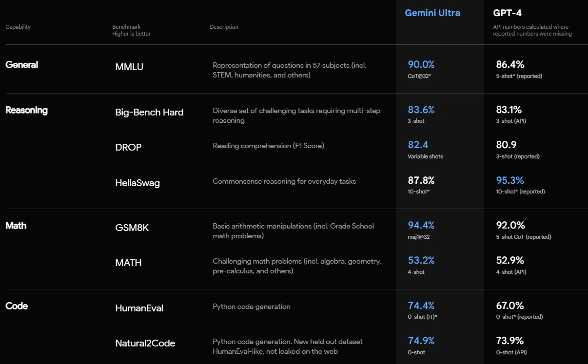This screenshot has height=364, width=588.
Task: Click the 67.0% HumanEval score
Action: [x=510, y=306]
